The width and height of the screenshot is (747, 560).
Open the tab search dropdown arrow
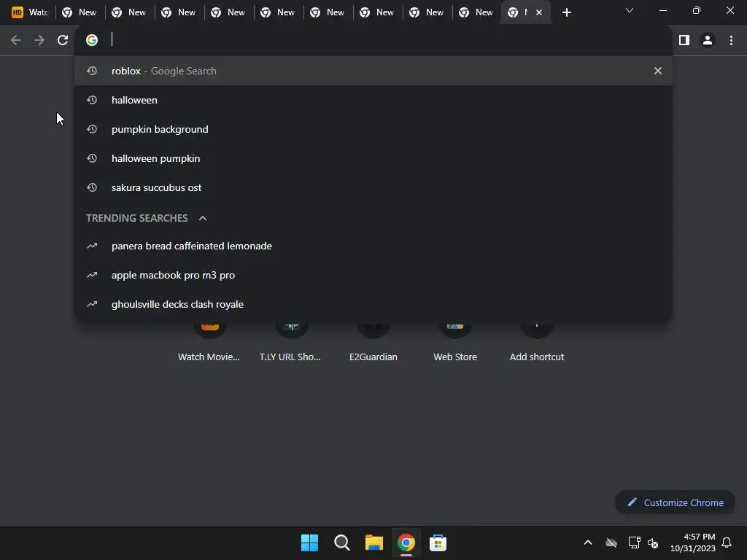(x=630, y=10)
